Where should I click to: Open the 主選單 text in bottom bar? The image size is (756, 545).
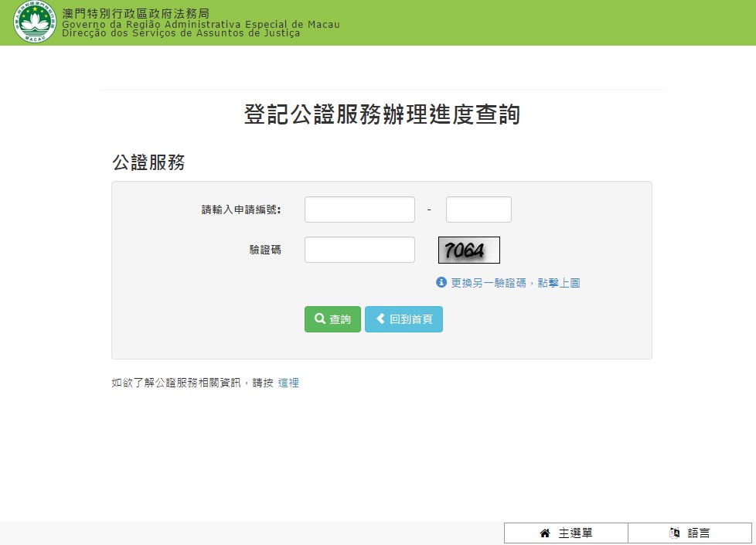pyautogui.click(x=576, y=533)
